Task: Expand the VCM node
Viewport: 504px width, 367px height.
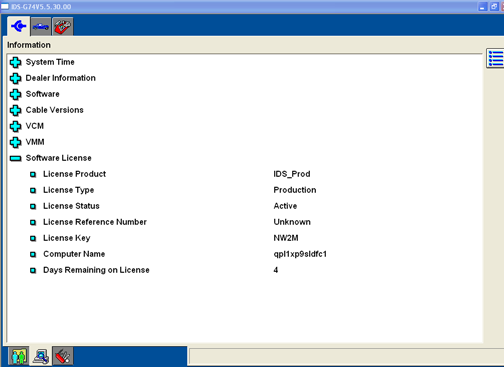Action: click(15, 126)
